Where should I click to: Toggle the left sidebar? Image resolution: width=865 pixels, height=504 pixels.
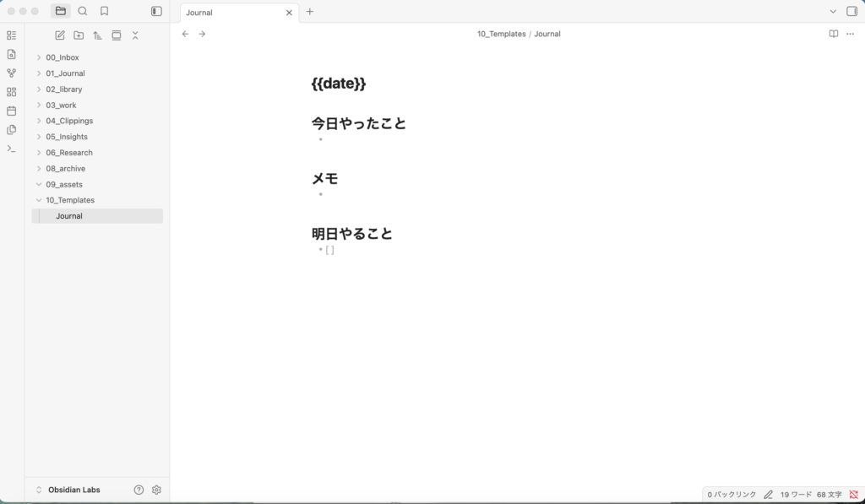[x=156, y=11]
